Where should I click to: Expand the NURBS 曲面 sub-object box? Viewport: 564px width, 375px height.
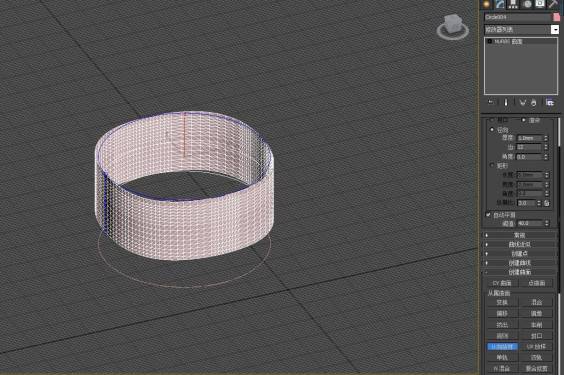point(489,42)
